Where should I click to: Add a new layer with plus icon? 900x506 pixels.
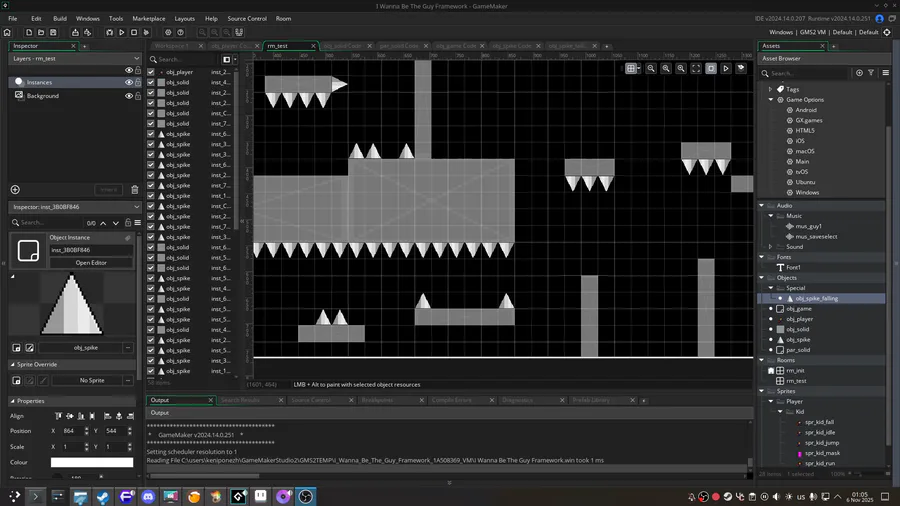click(x=15, y=190)
